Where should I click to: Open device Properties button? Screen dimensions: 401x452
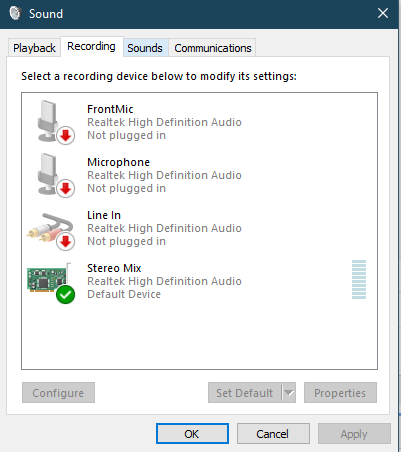[x=340, y=393]
